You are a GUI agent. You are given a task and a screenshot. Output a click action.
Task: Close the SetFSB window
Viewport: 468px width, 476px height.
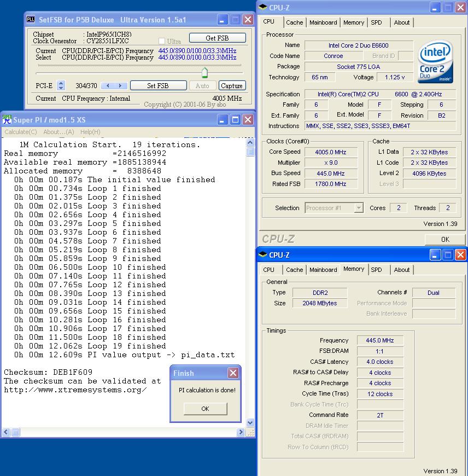click(248, 20)
